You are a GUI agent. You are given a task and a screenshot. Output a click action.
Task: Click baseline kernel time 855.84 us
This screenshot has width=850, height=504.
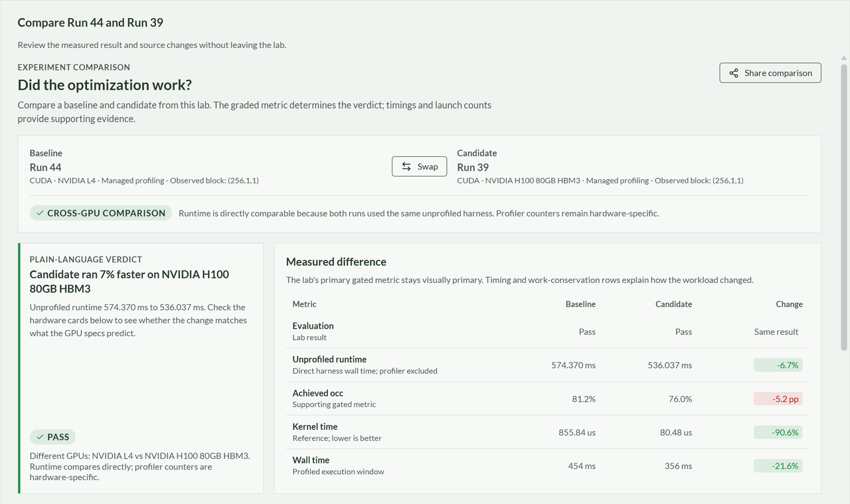(577, 432)
